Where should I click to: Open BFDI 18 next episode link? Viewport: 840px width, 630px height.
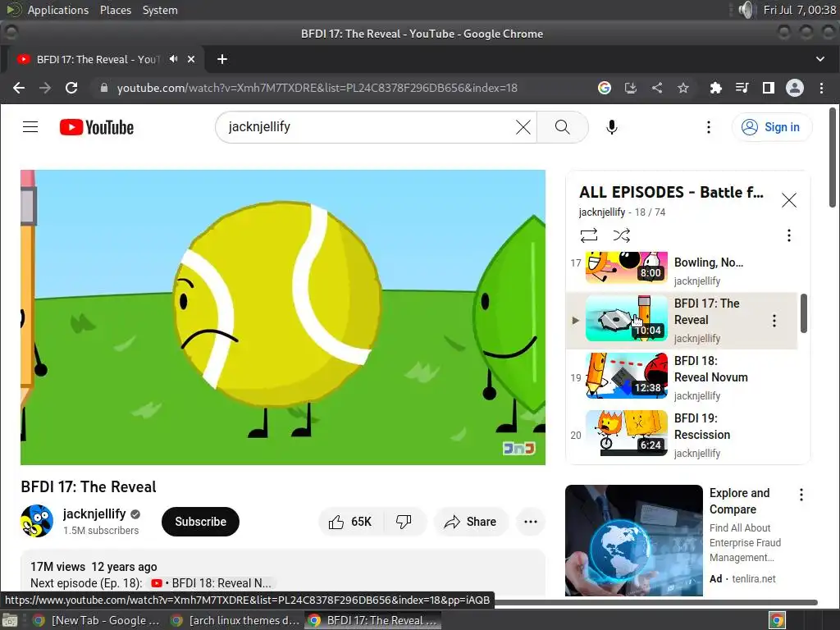tap(211, 583)
